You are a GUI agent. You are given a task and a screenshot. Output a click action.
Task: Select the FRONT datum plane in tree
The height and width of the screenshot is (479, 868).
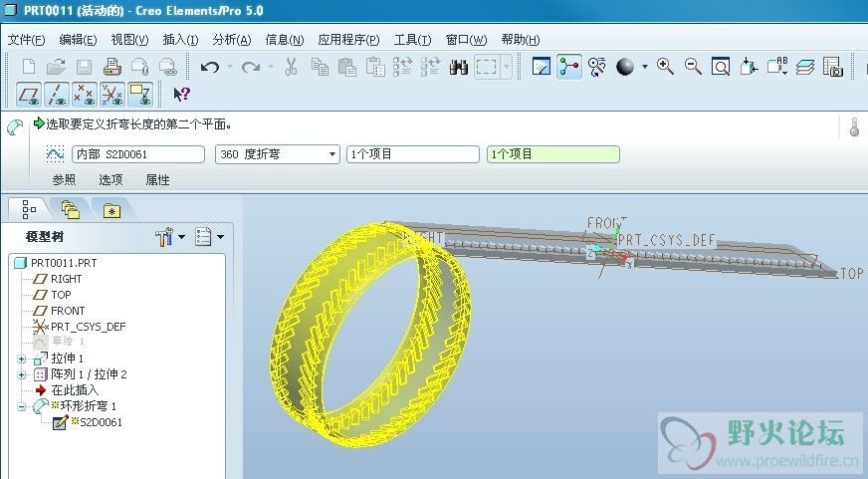[68, 311]
